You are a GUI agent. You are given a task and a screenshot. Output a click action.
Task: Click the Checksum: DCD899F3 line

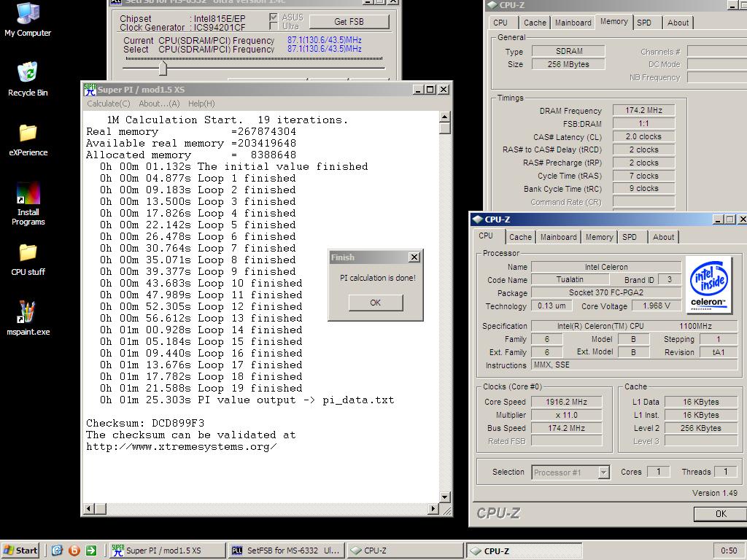pos(145,424)
